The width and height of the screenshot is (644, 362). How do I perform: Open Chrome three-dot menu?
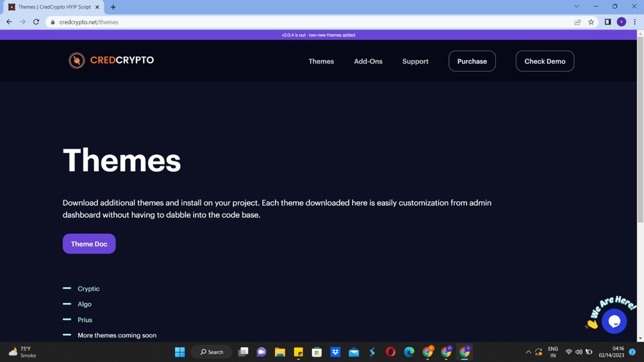[634, 22]
